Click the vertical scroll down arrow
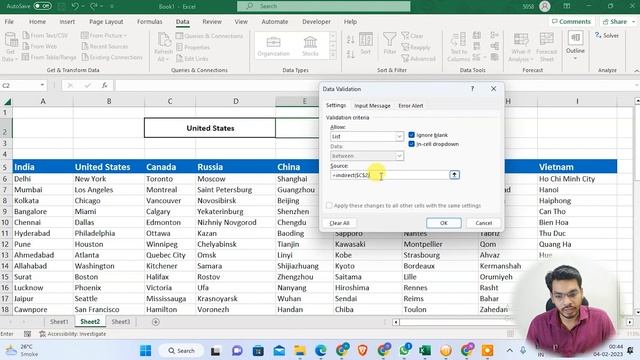640x360 pixels. click(637, 312)
